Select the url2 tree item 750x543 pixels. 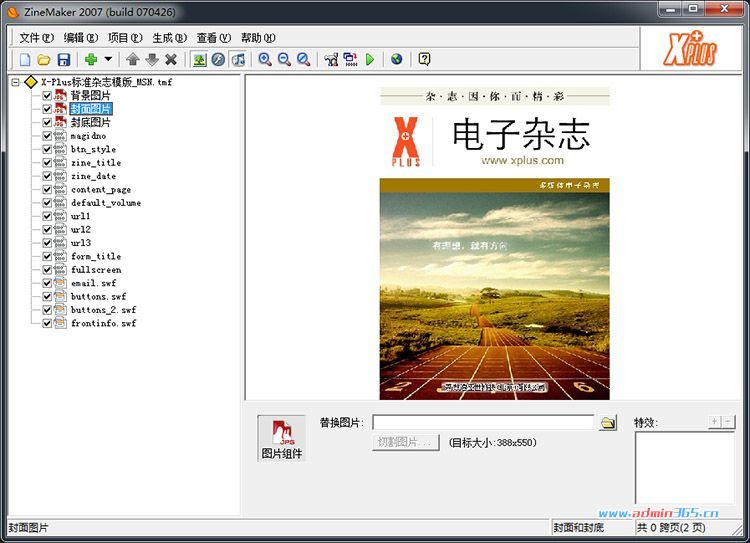tap(81, 230)
